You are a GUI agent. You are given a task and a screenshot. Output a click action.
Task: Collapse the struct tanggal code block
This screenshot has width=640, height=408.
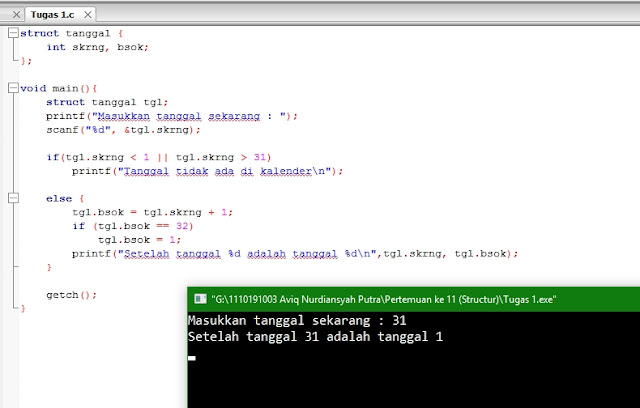13,33
